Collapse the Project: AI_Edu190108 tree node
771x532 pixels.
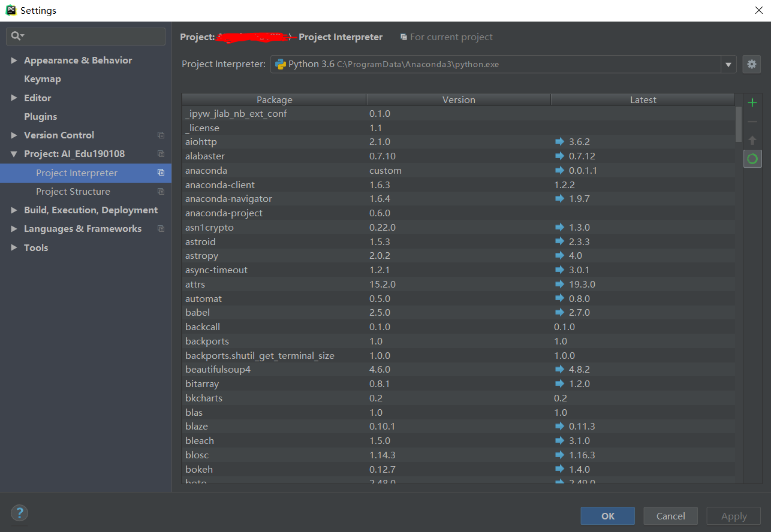coord(14,153)
